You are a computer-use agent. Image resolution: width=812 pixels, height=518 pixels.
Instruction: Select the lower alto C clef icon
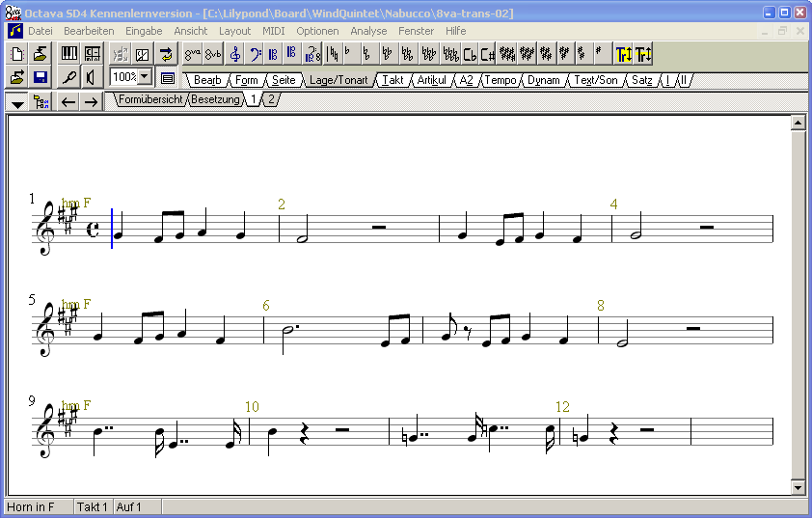point(274,54)
